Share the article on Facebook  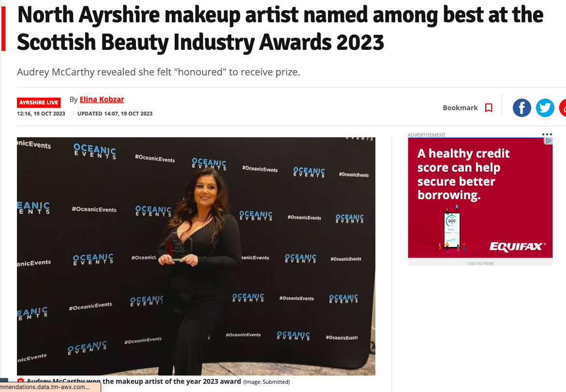(521, 108)
